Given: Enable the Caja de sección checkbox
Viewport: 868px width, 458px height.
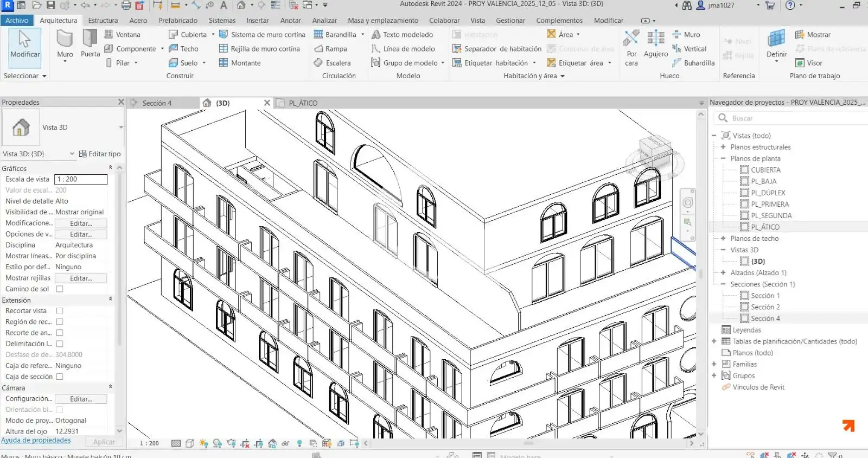Looking at the screenshot, I should point(60,377).
